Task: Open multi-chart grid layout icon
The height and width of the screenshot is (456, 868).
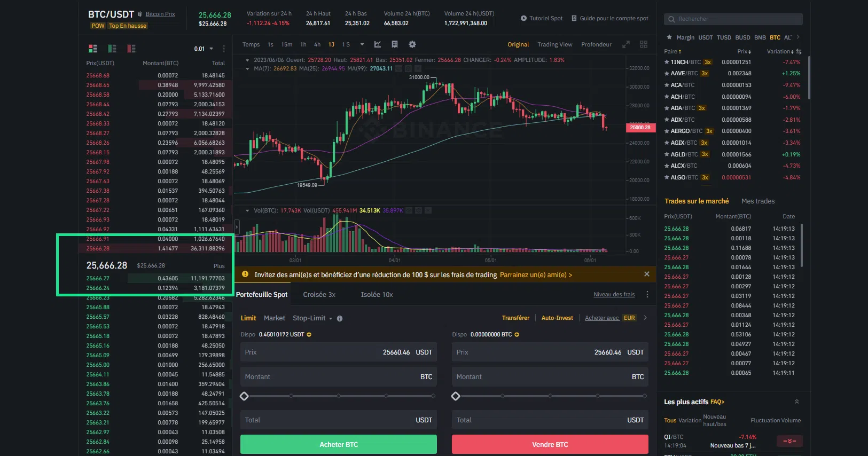Action: click(x=644, y=44)
